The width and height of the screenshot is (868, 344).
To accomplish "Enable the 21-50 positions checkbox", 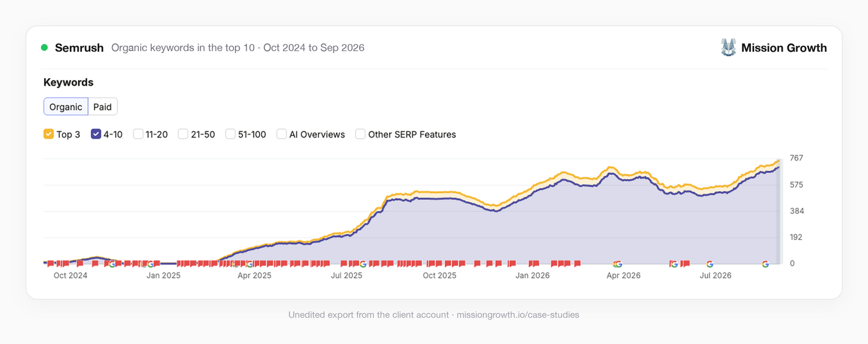I will [183, 134].
